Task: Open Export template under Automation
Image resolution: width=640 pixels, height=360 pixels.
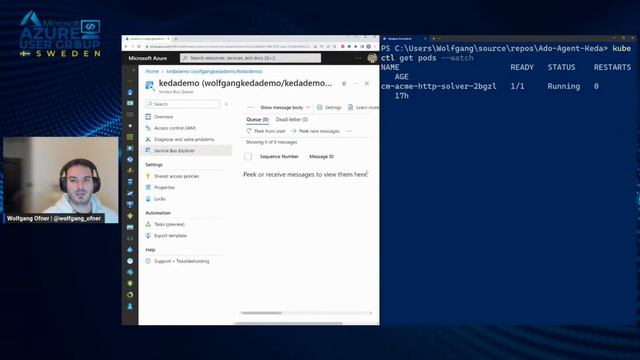Action: click(170, 236)
